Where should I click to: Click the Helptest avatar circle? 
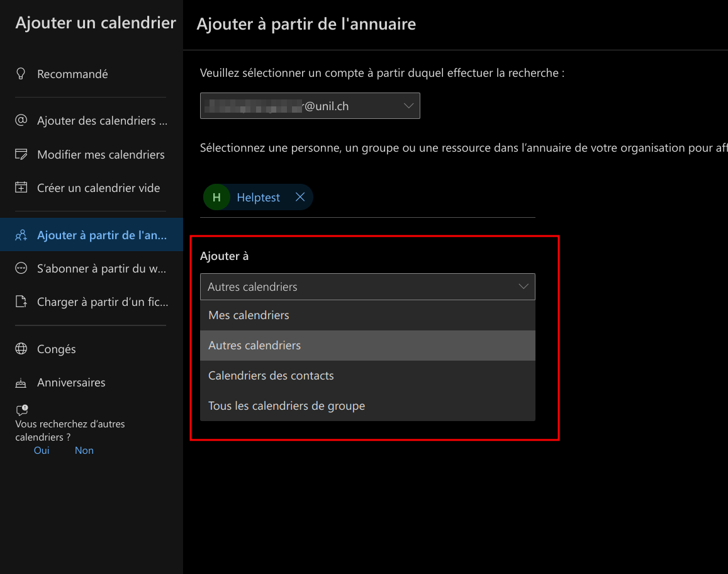(216, 198)
